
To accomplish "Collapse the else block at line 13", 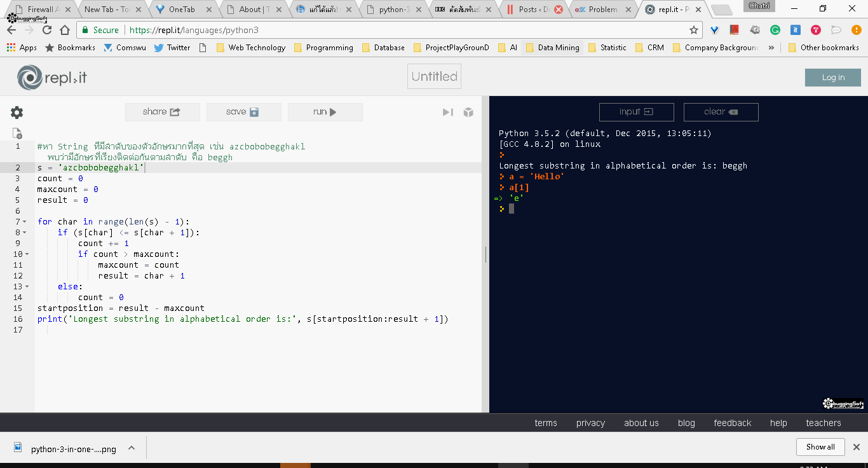I will (26, 286).
